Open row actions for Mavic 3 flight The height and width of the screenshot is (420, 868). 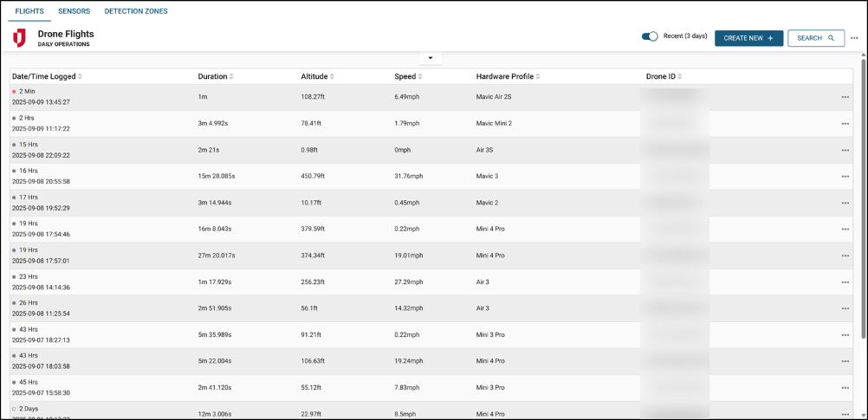pos(845,177)
